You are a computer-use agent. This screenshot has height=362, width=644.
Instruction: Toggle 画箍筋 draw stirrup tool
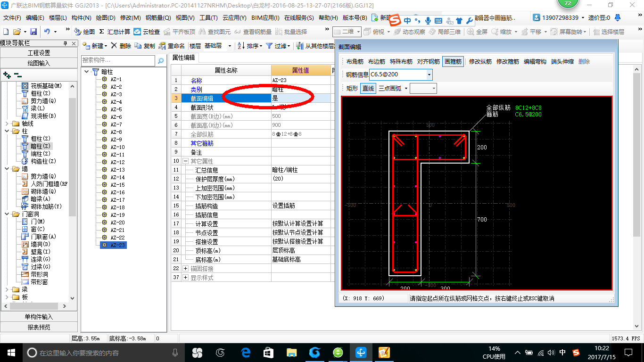tap(453, 62)
